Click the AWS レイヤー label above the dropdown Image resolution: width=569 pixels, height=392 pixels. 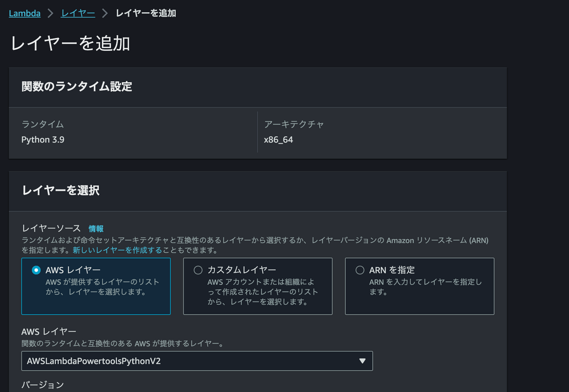pos(49,332)
